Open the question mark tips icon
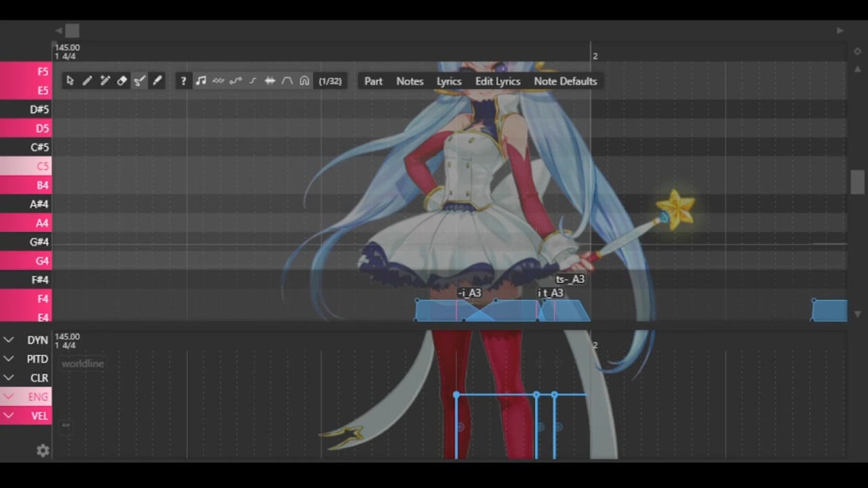 tap(183, 81)
